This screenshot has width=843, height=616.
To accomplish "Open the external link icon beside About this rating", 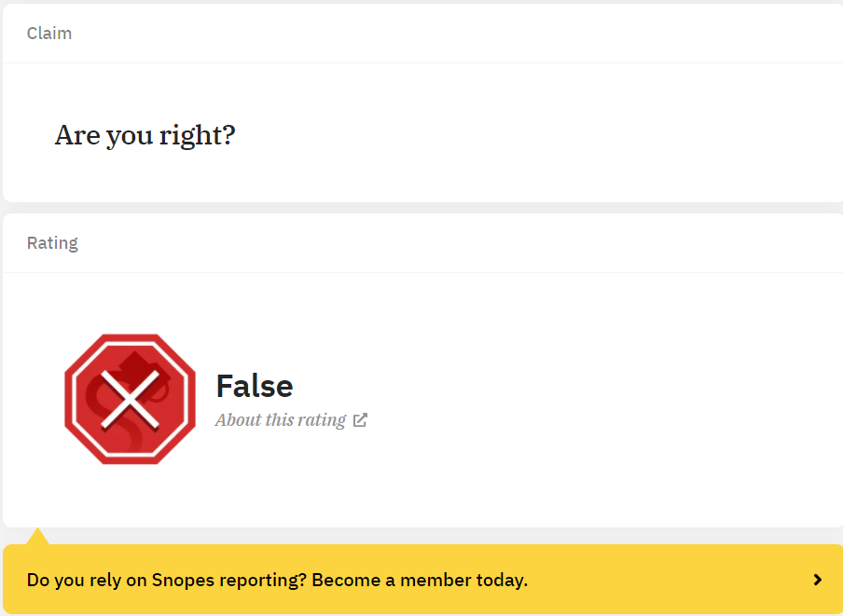I will tap(360, 420).
